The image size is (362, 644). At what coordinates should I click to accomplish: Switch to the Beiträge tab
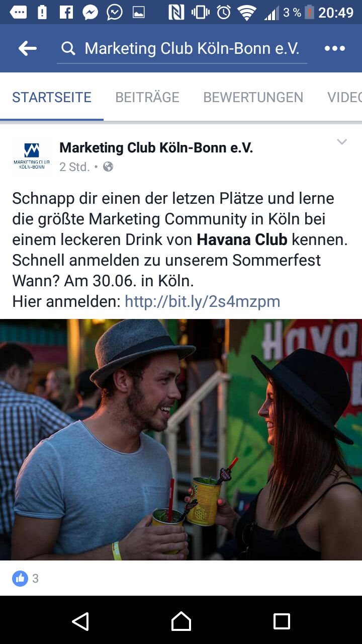coord(147,97)
